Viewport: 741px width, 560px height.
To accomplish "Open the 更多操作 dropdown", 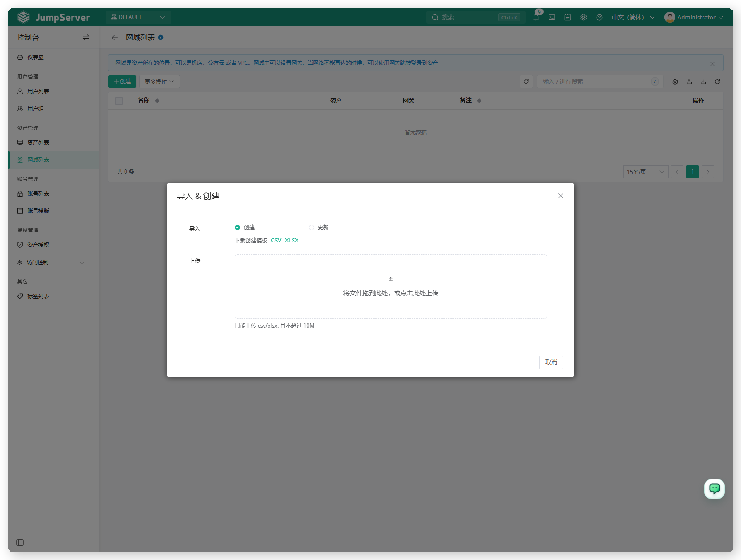I will pos(159,82).
